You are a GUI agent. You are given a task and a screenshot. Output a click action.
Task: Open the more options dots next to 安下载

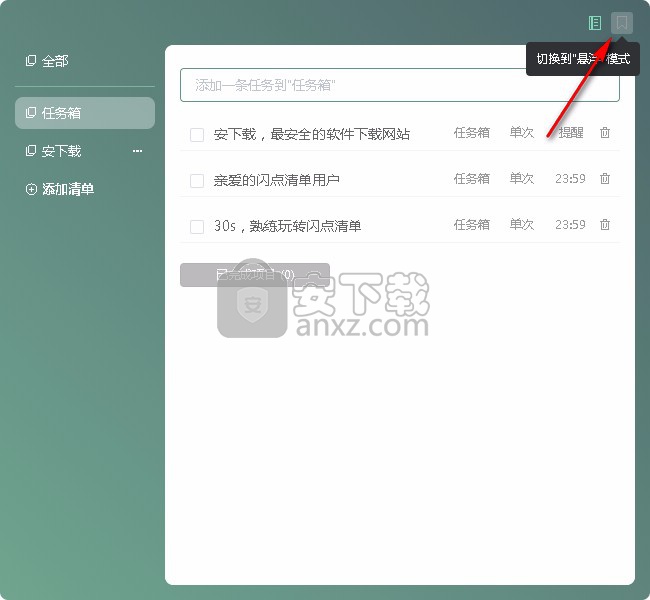137,151
